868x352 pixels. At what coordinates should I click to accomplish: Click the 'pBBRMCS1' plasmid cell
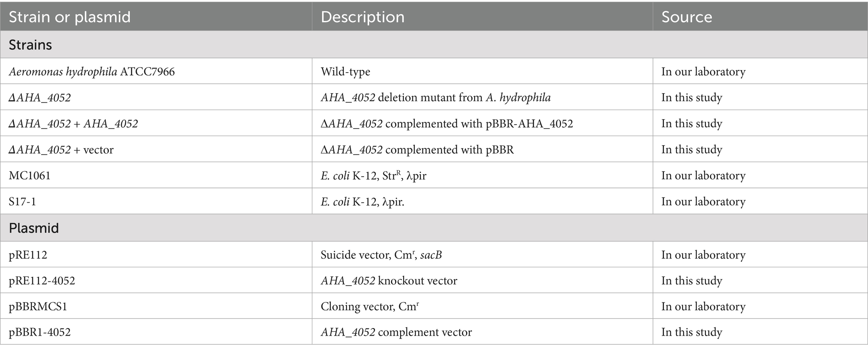point(38,307)
